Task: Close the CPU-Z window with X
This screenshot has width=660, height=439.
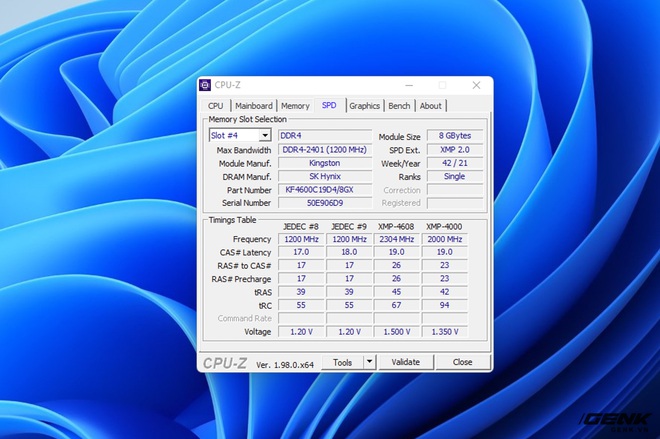Action: pos(476,85)
